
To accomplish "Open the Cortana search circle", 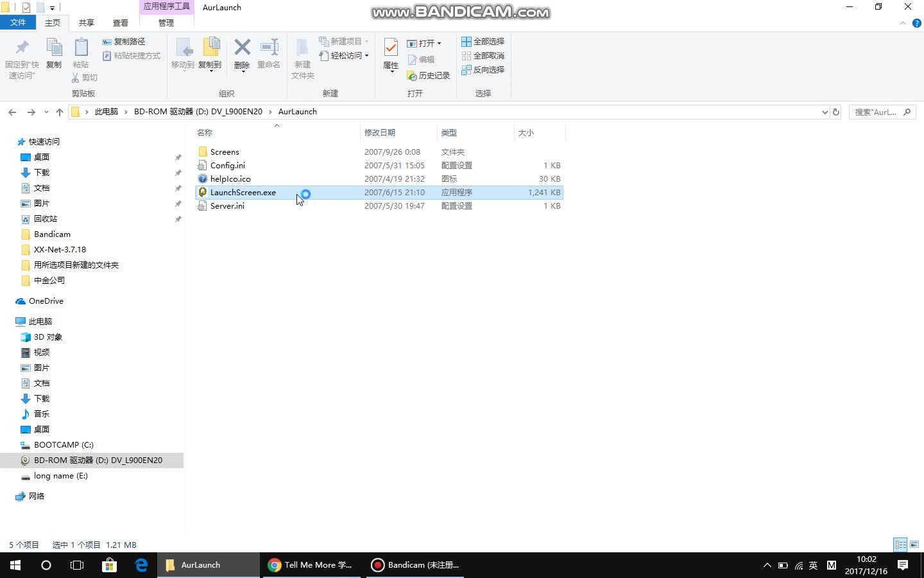I will click(46, 565).
